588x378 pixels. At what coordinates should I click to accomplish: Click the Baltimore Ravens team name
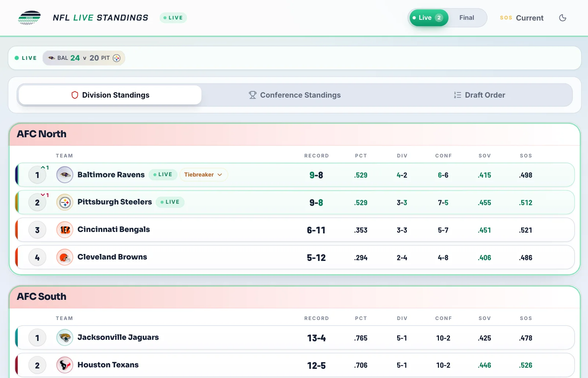pos(111,175)
